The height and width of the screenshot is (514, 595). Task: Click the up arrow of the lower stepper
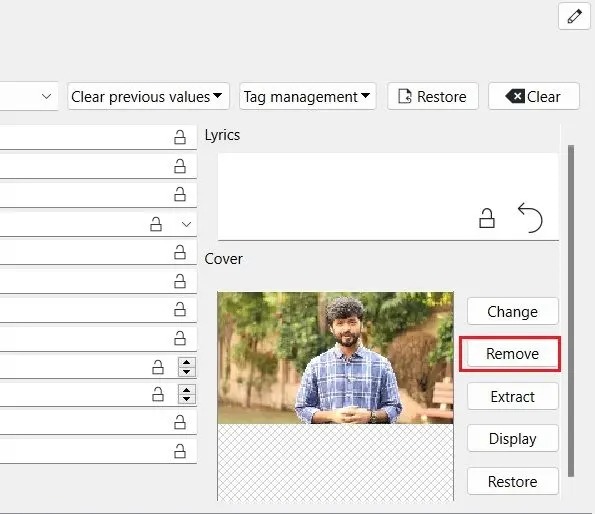coord(186,390)
